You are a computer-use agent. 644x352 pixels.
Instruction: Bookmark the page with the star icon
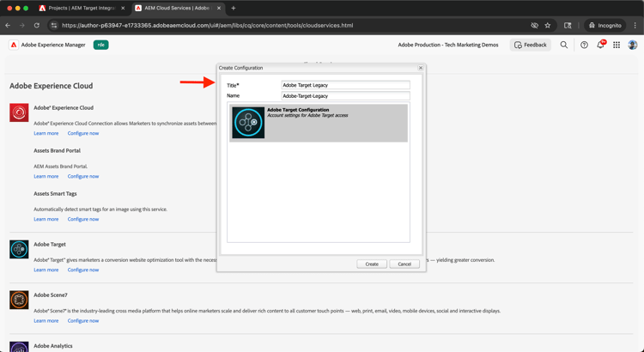tap(548, 26)
